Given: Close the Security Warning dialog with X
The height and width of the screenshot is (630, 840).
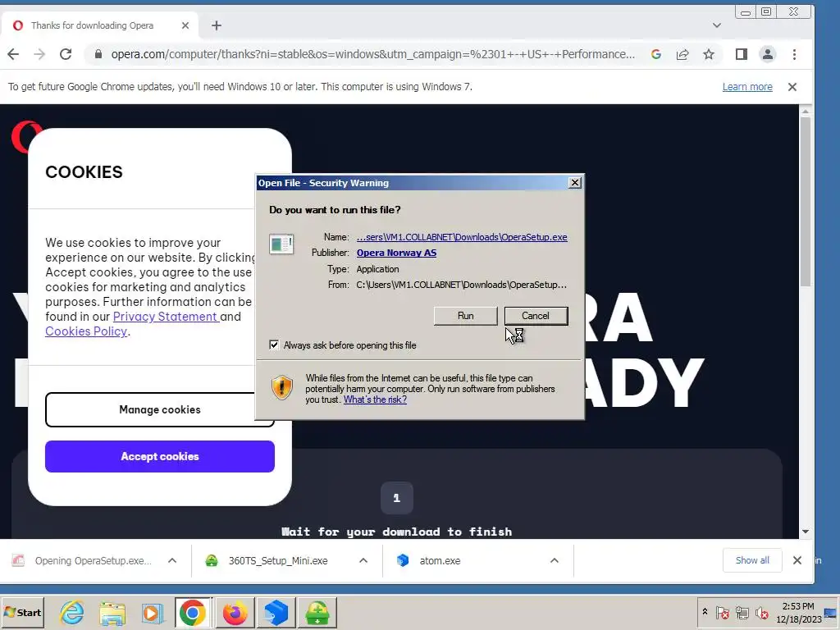Looking at the screenshot, I should click(574, 183).
